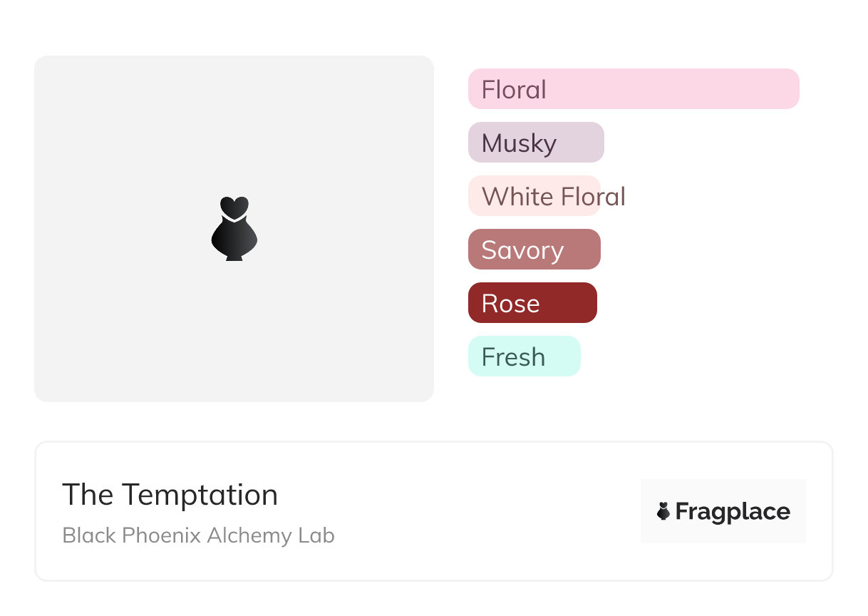868x616 pixels.
Task: Click the black perfume bottle placeholder icon
Action: pos(234,228)
